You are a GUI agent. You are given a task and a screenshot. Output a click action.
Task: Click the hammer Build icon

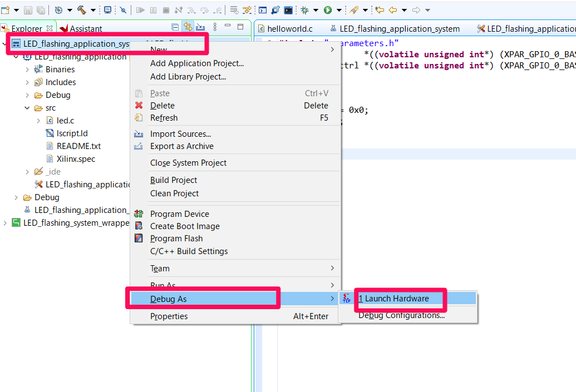(82, 10)
